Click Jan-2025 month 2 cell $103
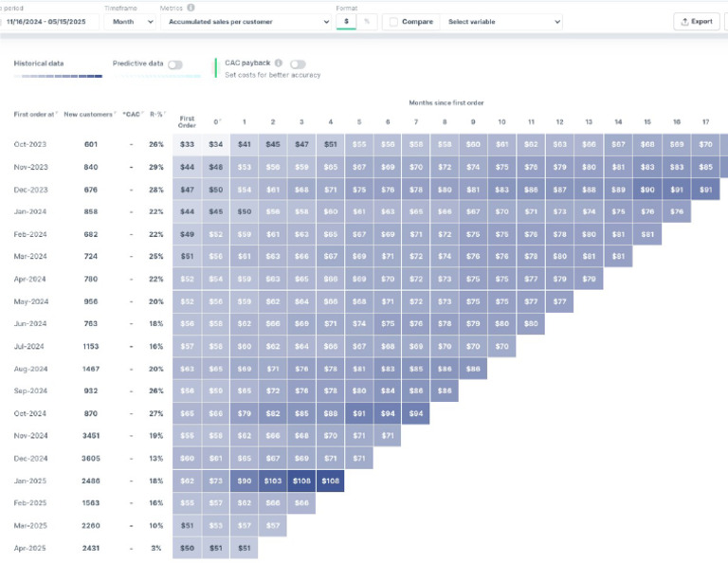The width and height of the screenshot is (728, 563). (x=273, y=481)
